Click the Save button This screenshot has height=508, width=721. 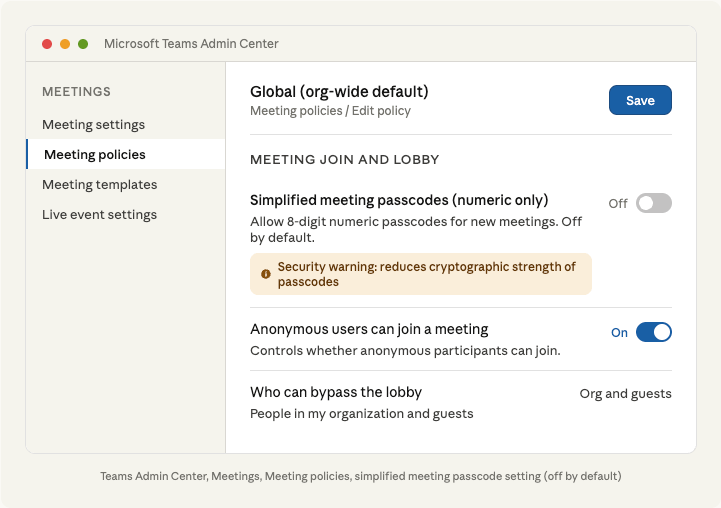click(x=640, y=100)
